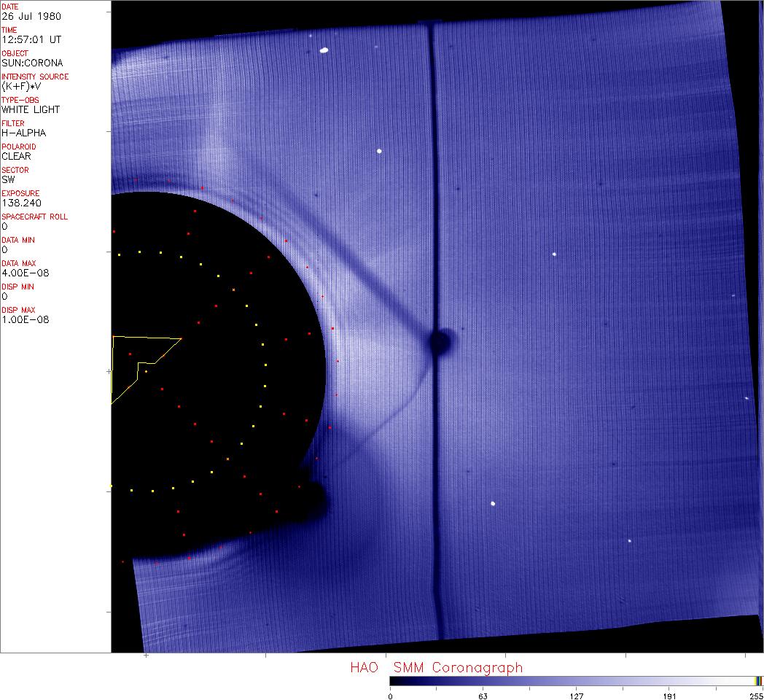
Task: Click the plus marker below the image's bottom-left corner
Action: coord(147,656)
